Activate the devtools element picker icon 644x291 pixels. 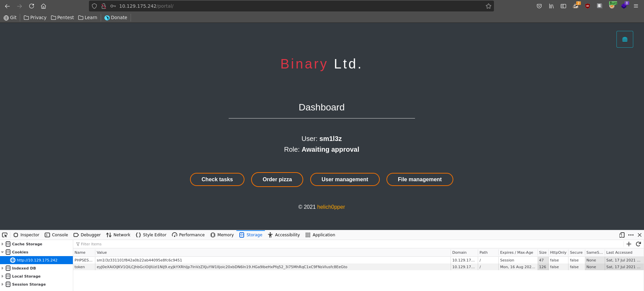click(5, 235)
